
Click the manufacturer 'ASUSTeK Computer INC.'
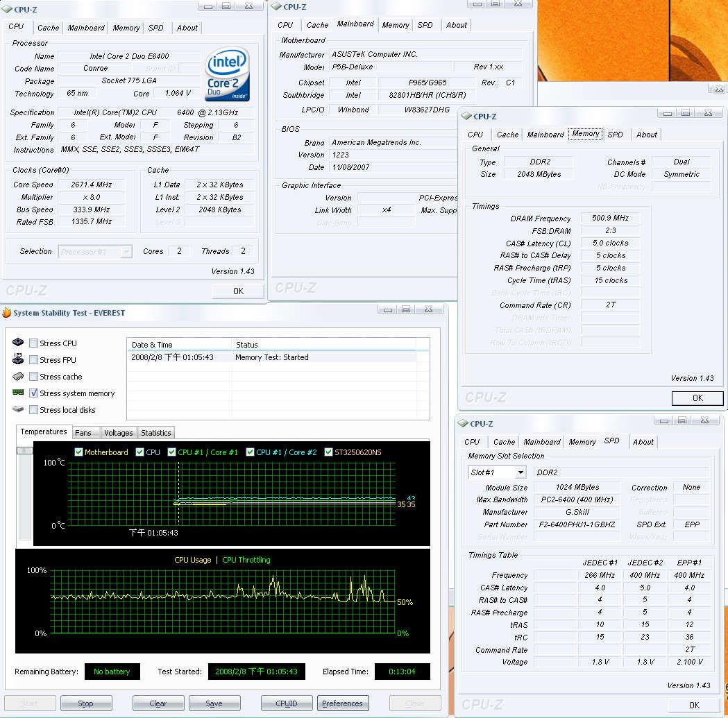pyautogui.click(x=425, y=54)
